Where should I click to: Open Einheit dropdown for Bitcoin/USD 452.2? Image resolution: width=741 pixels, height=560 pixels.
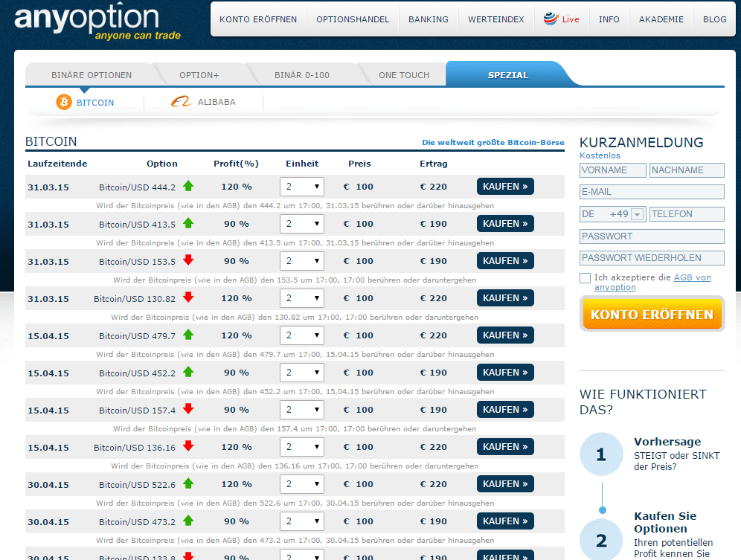click(x=302, y=373)
